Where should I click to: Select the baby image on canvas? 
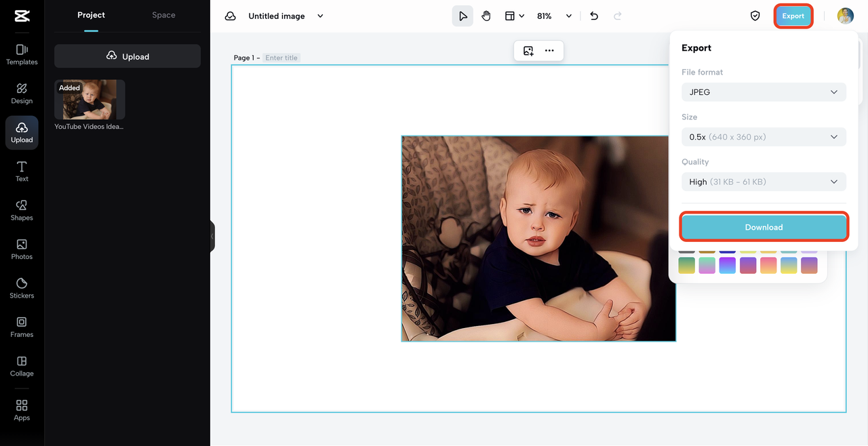[538, 239]
